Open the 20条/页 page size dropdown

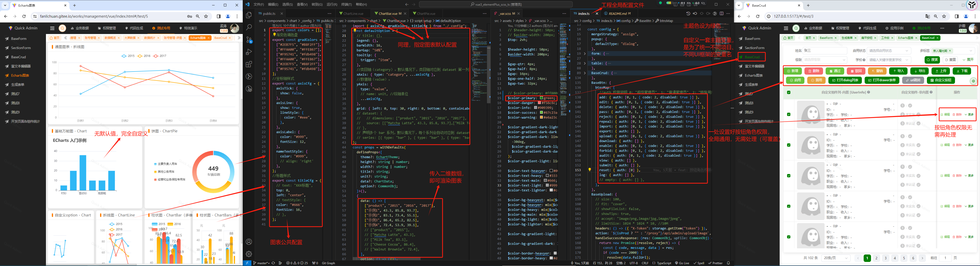point(836,258)
